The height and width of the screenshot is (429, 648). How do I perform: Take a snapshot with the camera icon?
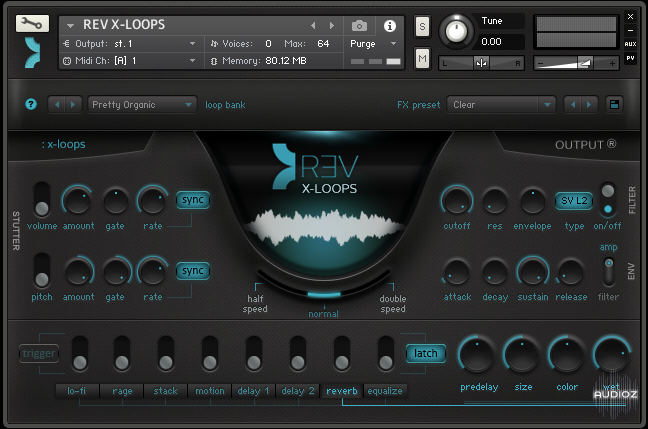(x=359, y=26)
